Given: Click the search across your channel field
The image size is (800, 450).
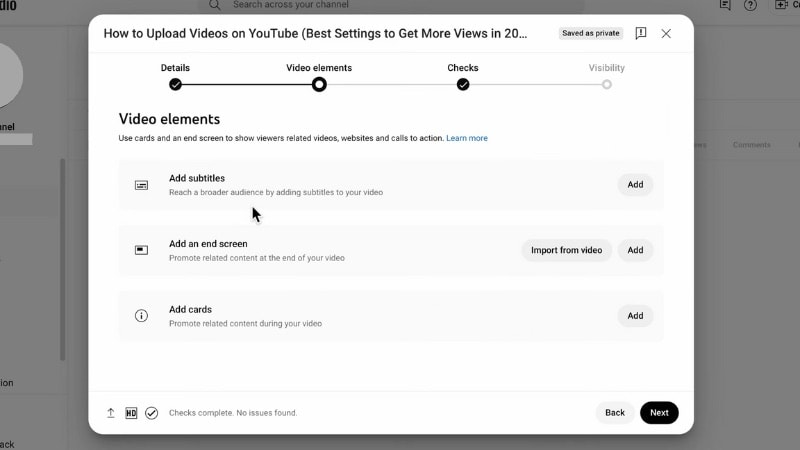Looking at the screenshot, I should point(391,5).
